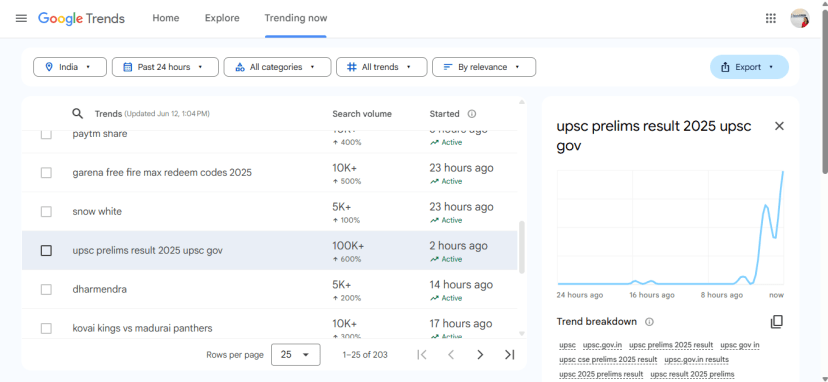
Task: Open the Google apps grid
Action: pyautogui.click(x=770, y=18)
